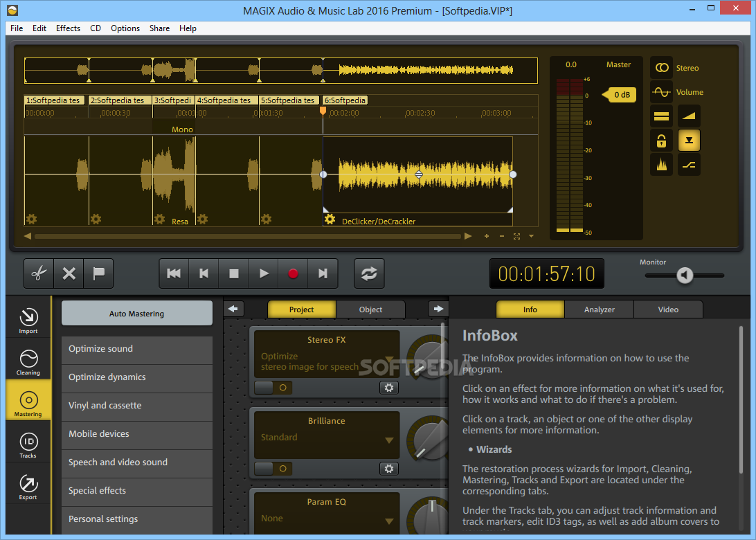Click the Auto Mastering button
This screenshot has width=756, height=540.
coord(137,314)
